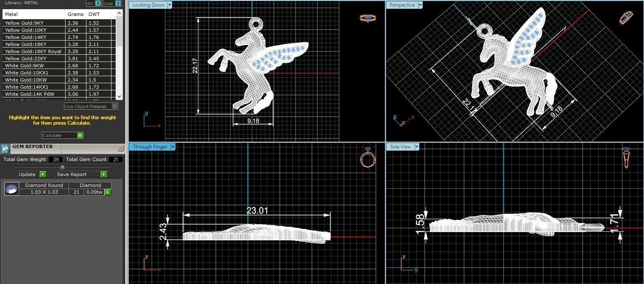Select the White Gold:10KX1 row
This screenshot has width=644, height=284.
coord(59,73)
